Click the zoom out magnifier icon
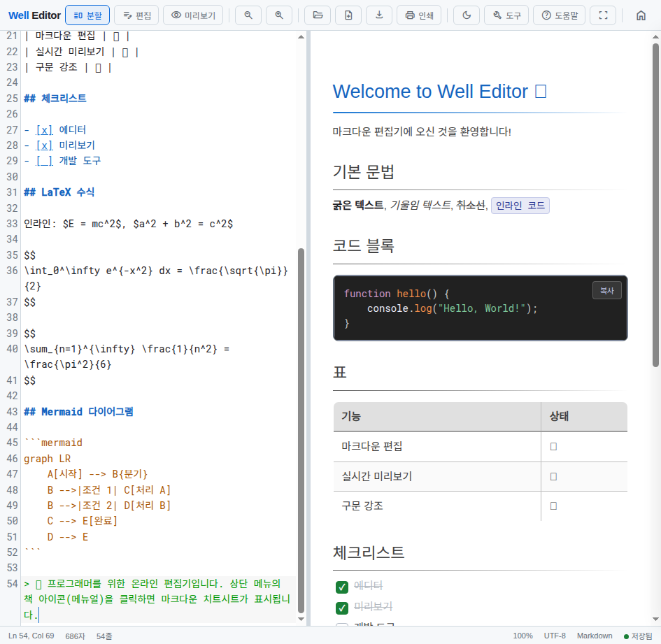Viewport: 661px width, 644px height. pyautogui.click(x=248, y=15)
